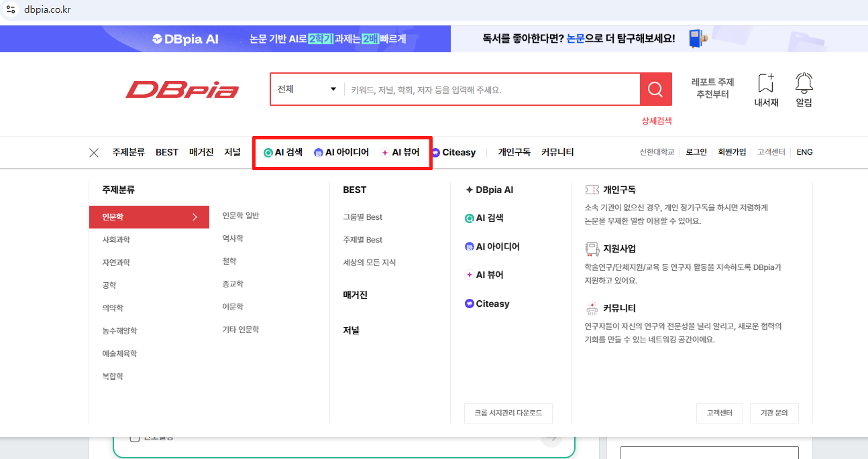Open AI 아이디어 in the navigation bar
Viewport: 868px width, 459px height.
pyautogui.click(x=341, y=152)
